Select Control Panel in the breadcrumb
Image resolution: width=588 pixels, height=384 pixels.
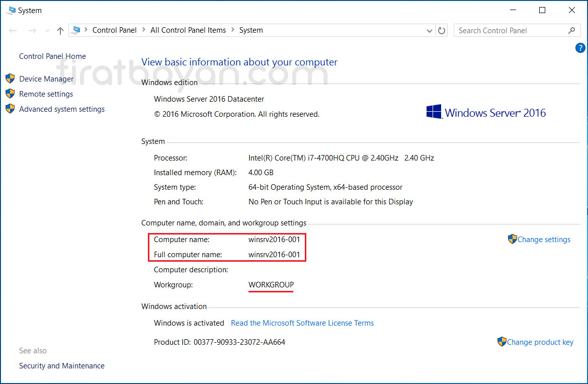114,30
